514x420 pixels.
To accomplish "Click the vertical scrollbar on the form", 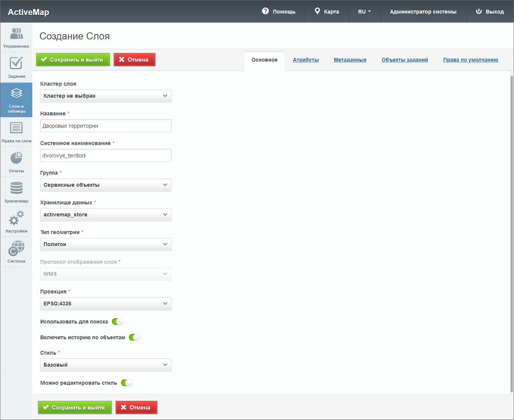I will (x=511, y=233).
